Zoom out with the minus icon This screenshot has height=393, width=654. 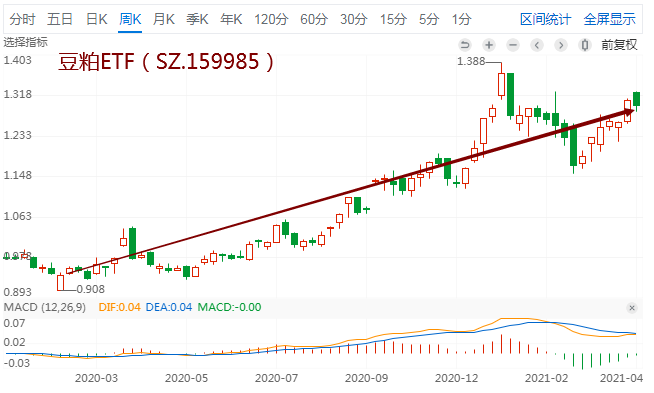coord(513,45)
